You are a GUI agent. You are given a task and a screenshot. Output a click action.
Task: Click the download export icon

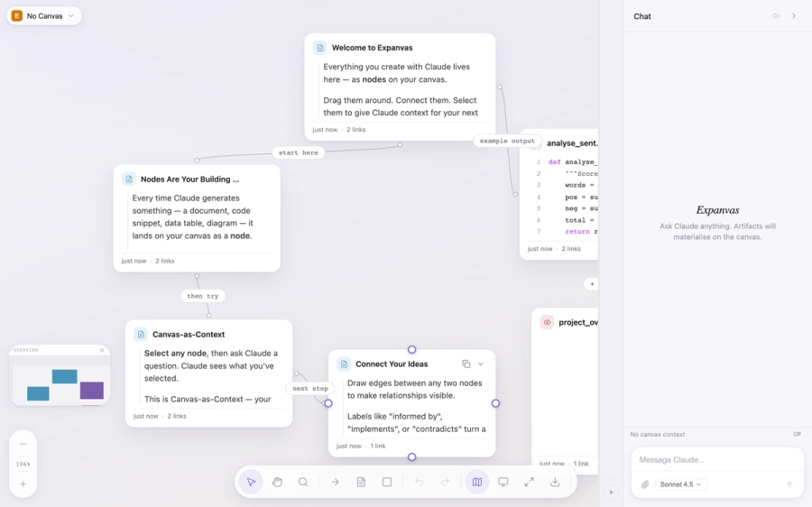555,482
